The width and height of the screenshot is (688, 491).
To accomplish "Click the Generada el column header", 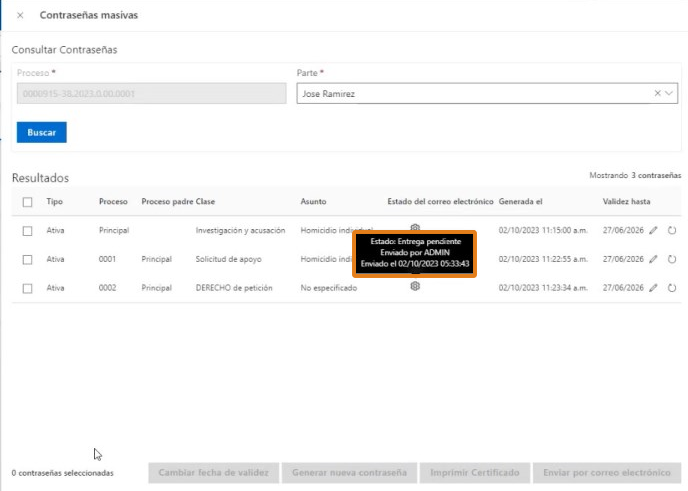I will coord(520,201).
